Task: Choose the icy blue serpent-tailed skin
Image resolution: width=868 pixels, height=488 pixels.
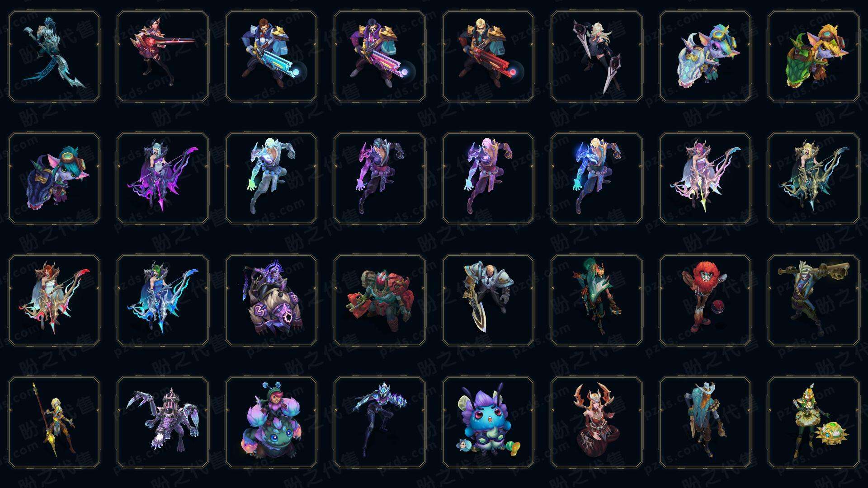Action: (x=54, y=56)
